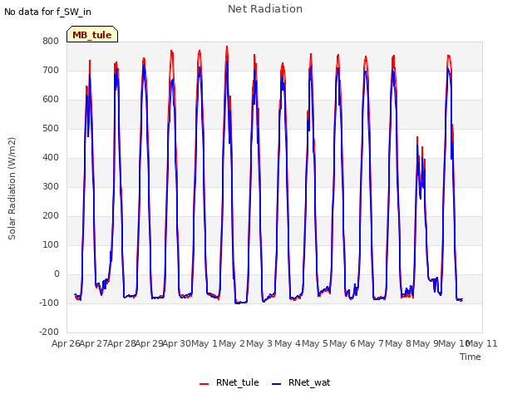This screenshot has height=399, width=532.
Task: Click the 'No data for f_SW_in' message
Action: click(x=47, y=12)
